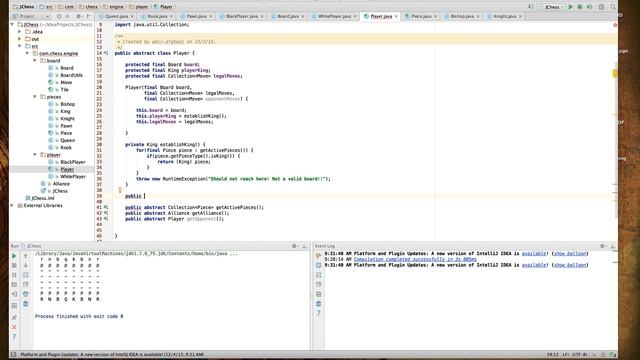Screen dimensions: 640x360
Task: Click the first 'show balloon' link in Event Log
Action: tap(569, 253)
